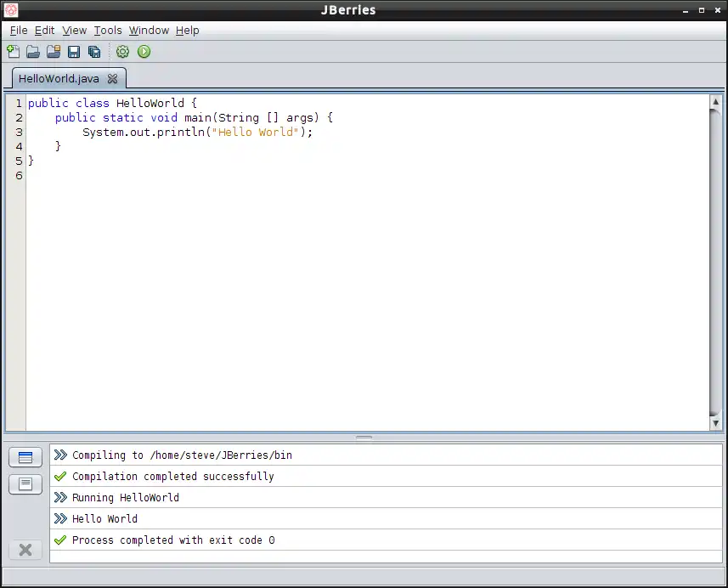Select 'Process completed with exit code 0' row
728x588 pixels.
[386, 540]
